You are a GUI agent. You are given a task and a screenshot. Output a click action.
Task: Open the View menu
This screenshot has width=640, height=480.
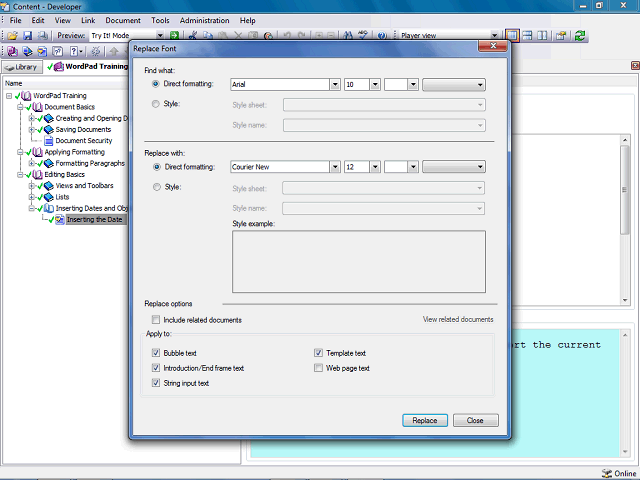(x=63, y=20)
